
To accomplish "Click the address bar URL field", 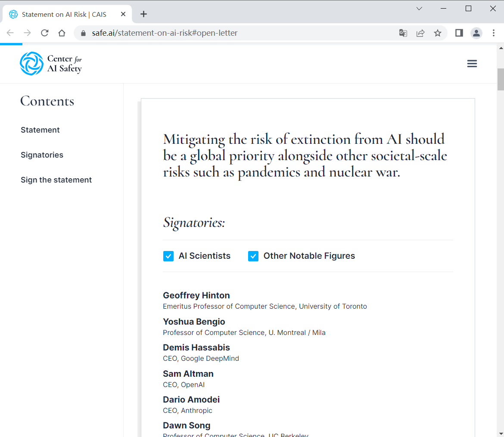I will tap(237, 33).
